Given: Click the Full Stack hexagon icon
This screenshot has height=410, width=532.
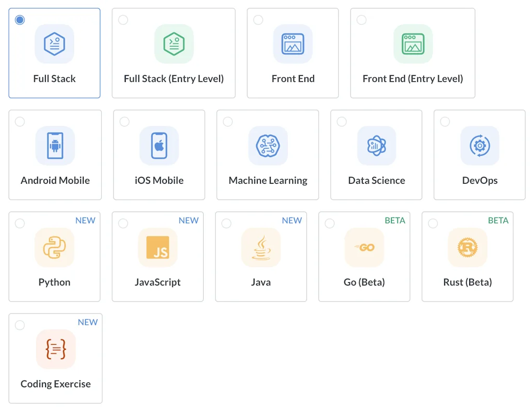Looking at the screenshot, I should point(55,44).
